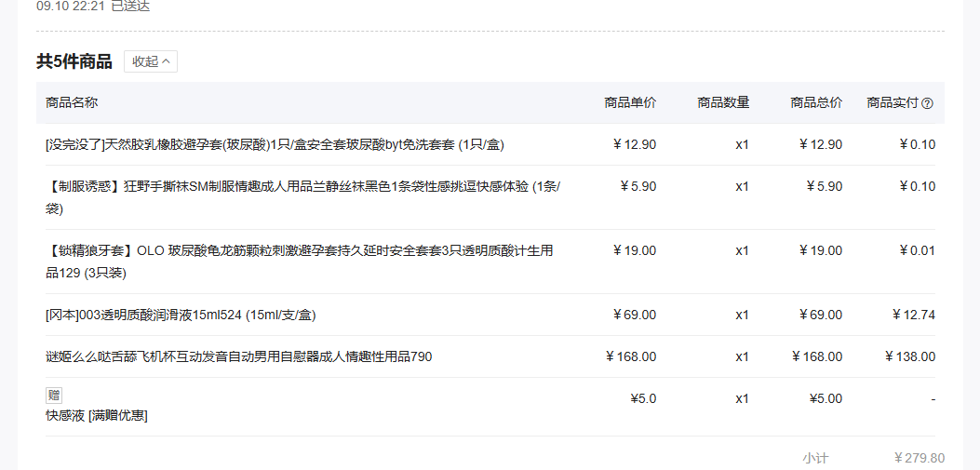Click the 商品数量 column header
The height and width of the screenshot is (470, 980).
coord(723,102)
